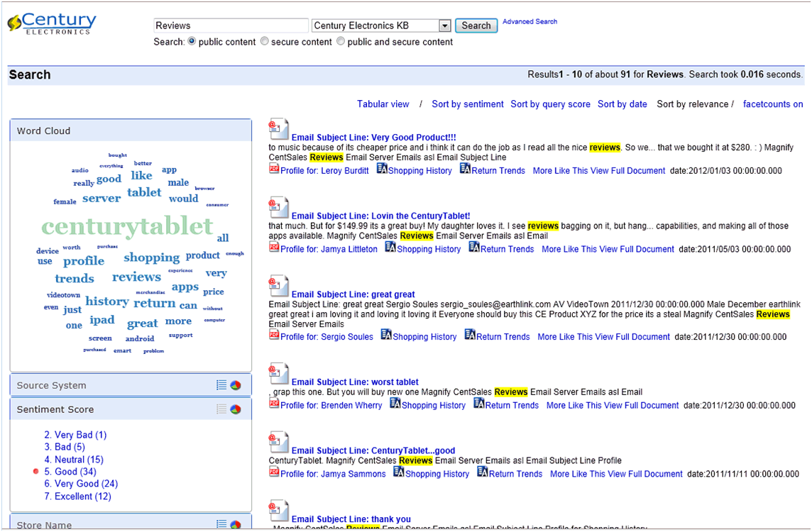Image resolution: width=812 pixels, height=532 pixels.
Task: Filter by 5. Good (34)
Action: tap(70, 472)
